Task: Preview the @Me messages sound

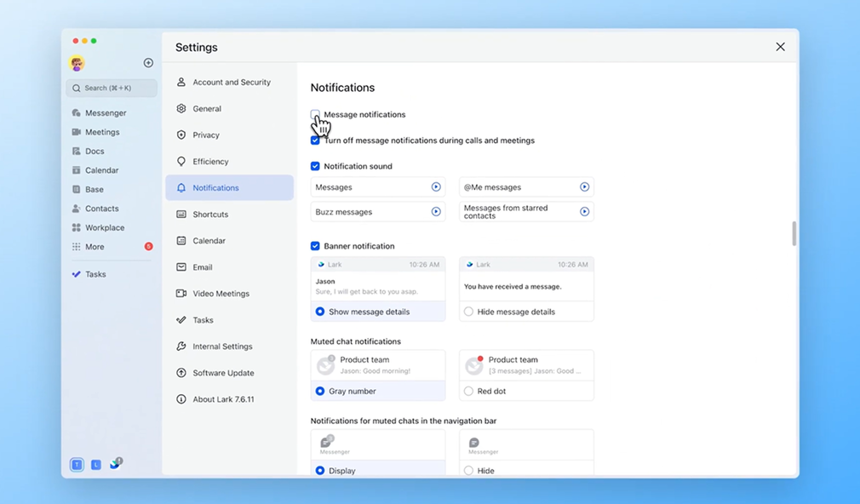Action: click(x=584, y=187)
